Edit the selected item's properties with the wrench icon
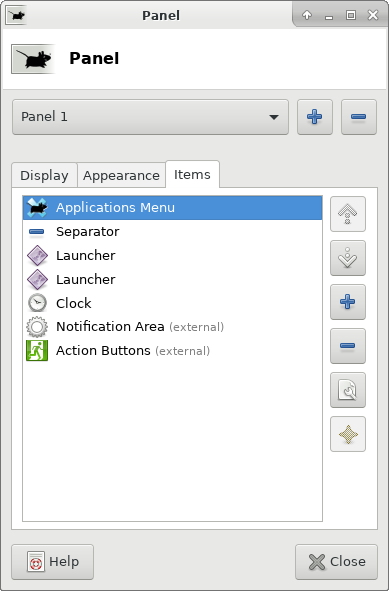Image resolution: width=389 pixels, height=591 pixels. coord(348,390)
